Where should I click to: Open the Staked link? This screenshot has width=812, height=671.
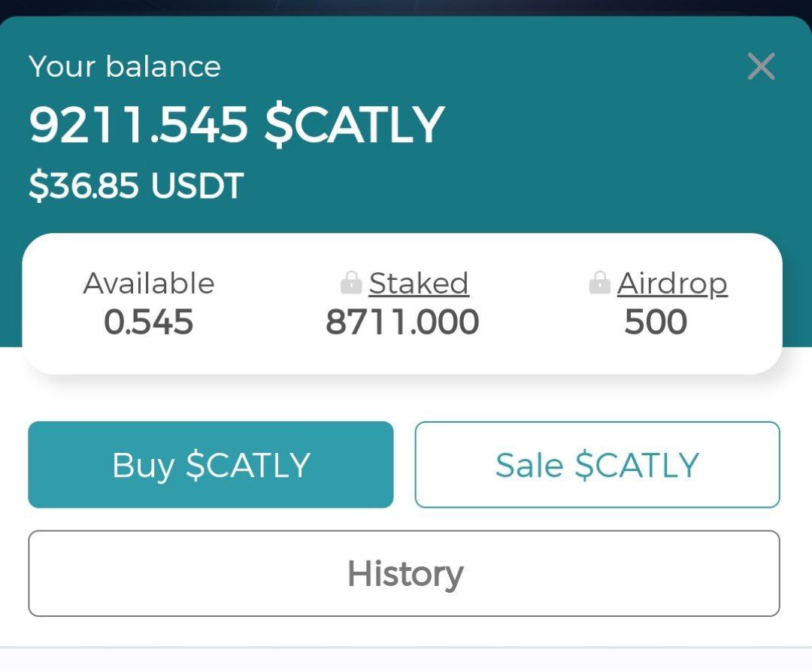(x=419, y=284)
